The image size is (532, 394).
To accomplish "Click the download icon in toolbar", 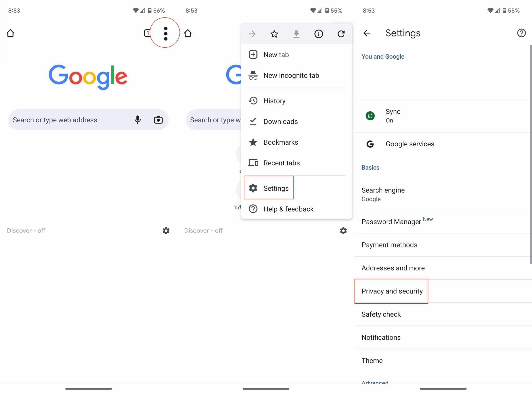I will click(x=296, y=33).
